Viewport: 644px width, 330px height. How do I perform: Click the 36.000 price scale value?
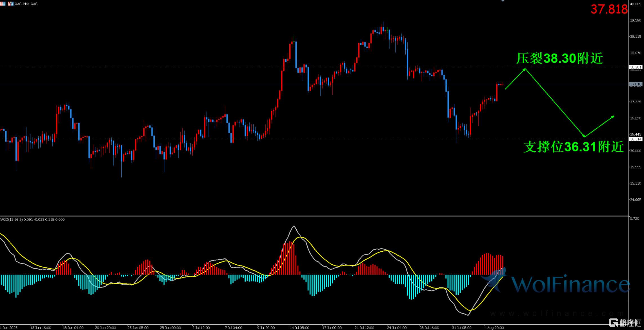pyautogui.click(x=636, y=151)
